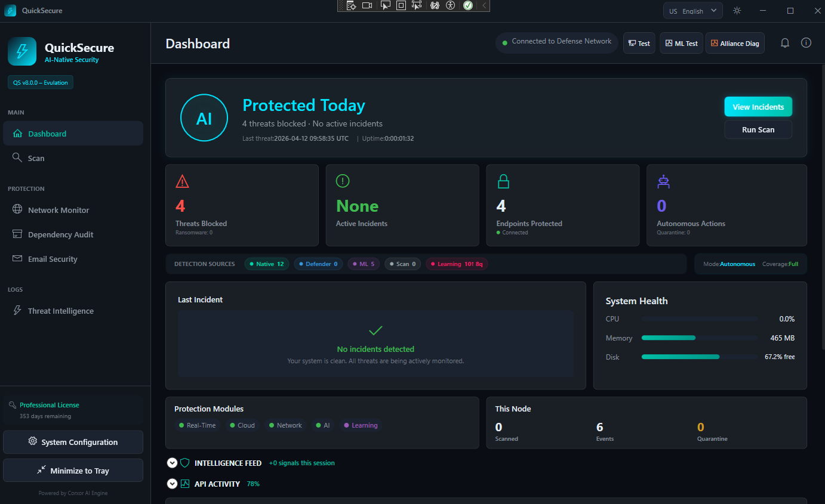Toggle the Defender detection source pill
Screen dimensions: 825x504
pos(318,264)
